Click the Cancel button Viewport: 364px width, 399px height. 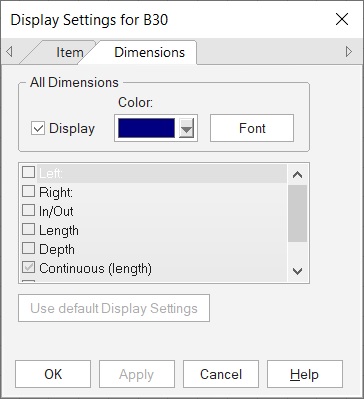221,374
